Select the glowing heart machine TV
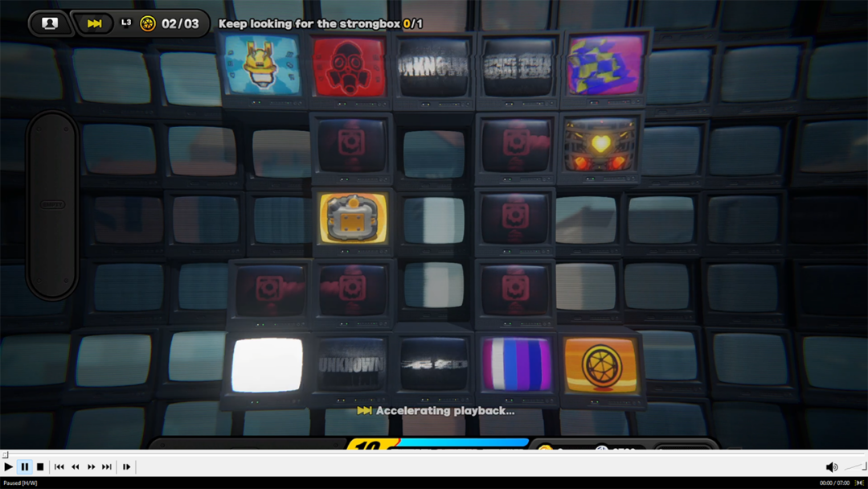The width and height of the screenshot is (868, 489). point(600,147)
